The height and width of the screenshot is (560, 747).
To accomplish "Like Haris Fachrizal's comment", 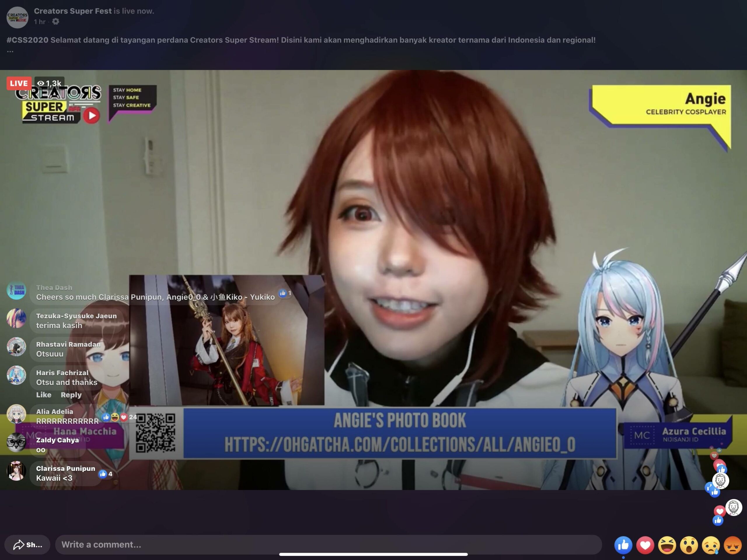I will [43, 395].
